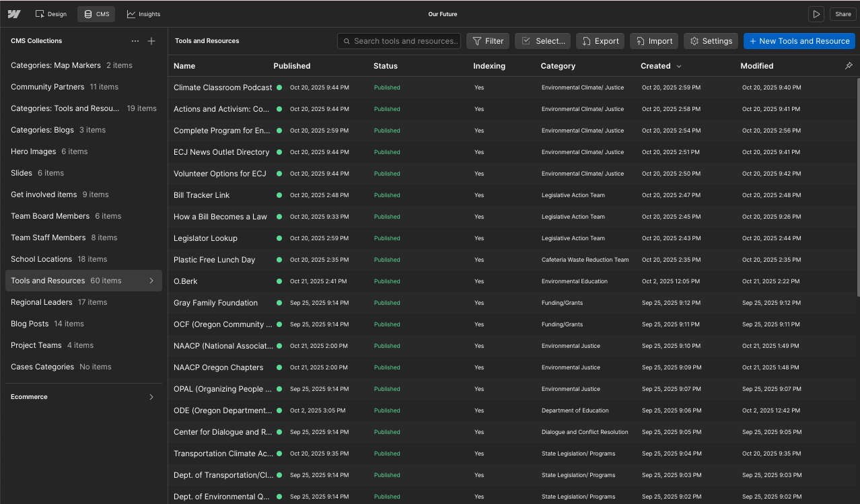Click the Indexing column header

pyautogui.click(x=489, y=66)
